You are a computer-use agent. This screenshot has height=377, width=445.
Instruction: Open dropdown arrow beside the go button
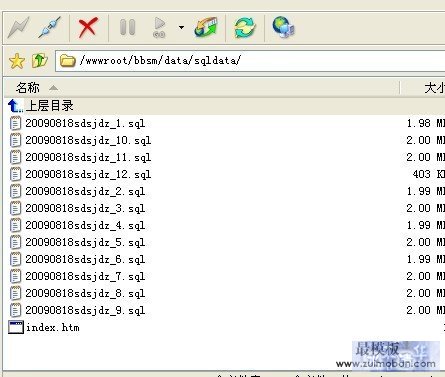click(181, 27)
